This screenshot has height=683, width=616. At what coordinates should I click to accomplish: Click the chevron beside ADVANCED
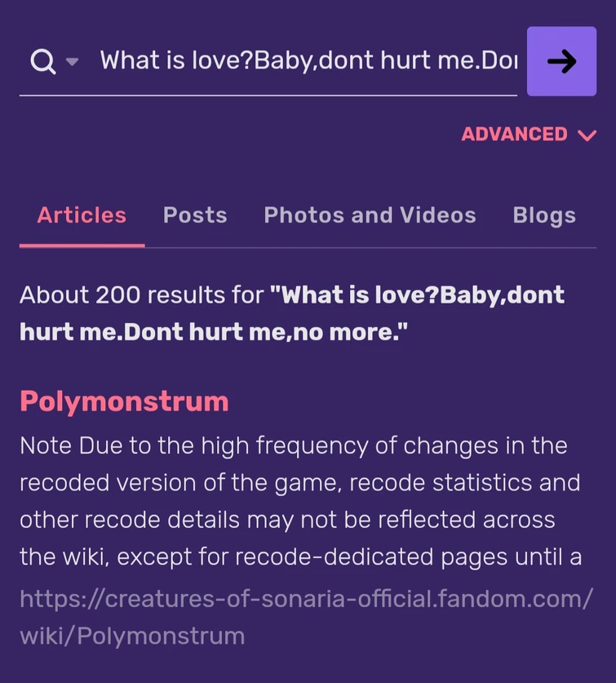[587, 135]
